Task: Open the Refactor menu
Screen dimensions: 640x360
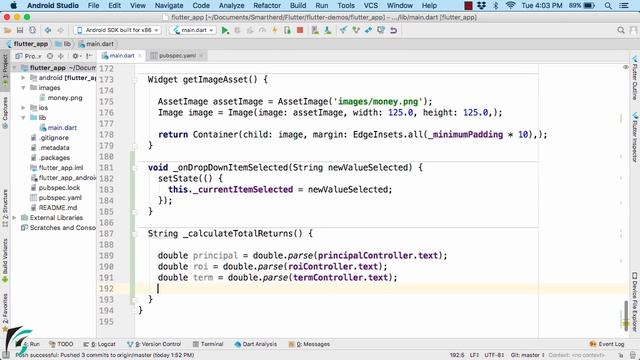Action: 267,6
